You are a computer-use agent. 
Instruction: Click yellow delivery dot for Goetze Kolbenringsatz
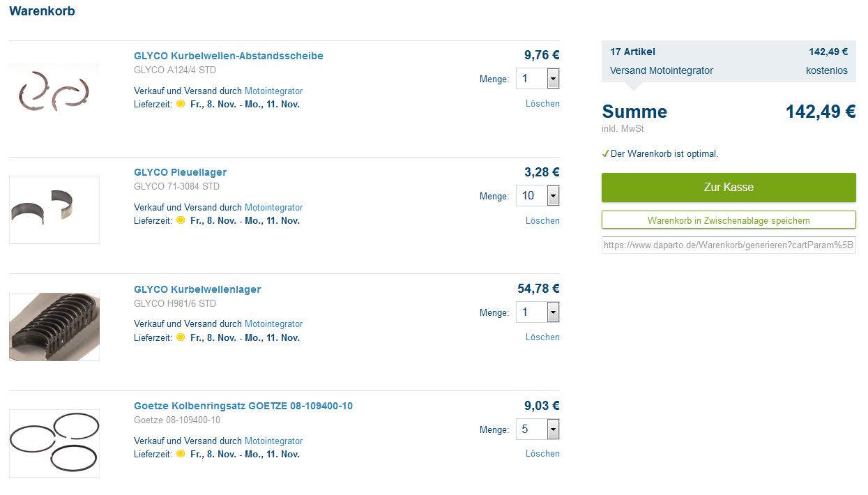click(x=181, y=454)
